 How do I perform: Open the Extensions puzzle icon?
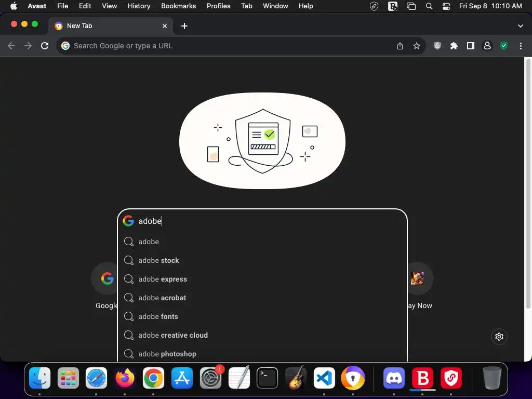[x=454, y=46]
